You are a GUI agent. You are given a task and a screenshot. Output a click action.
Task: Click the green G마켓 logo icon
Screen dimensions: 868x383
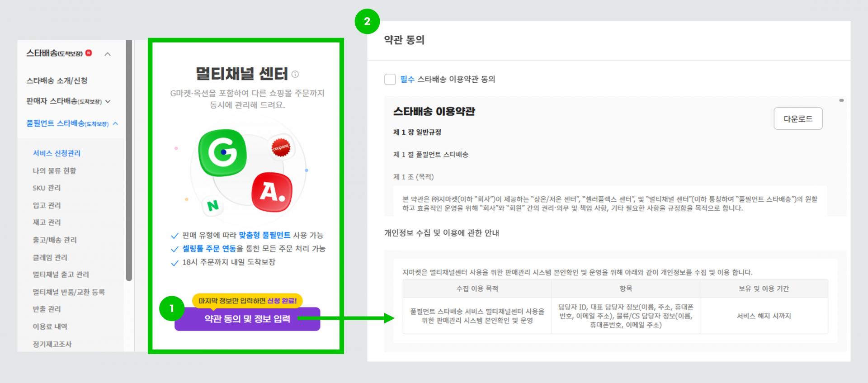[222, 153]
